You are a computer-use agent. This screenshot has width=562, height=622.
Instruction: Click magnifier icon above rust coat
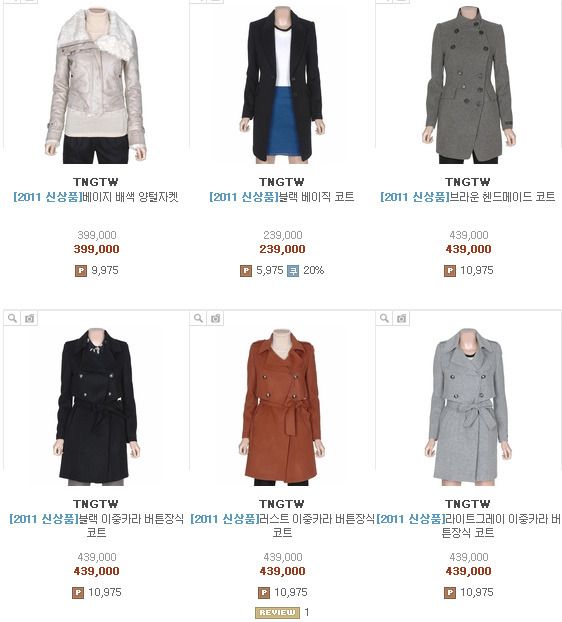[198, 318]
